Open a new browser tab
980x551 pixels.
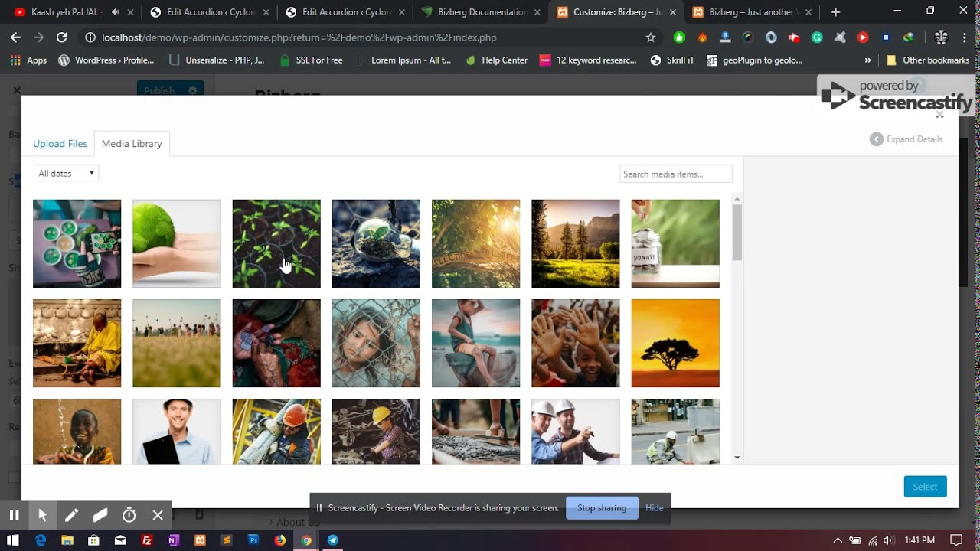(x=835, y=12)
